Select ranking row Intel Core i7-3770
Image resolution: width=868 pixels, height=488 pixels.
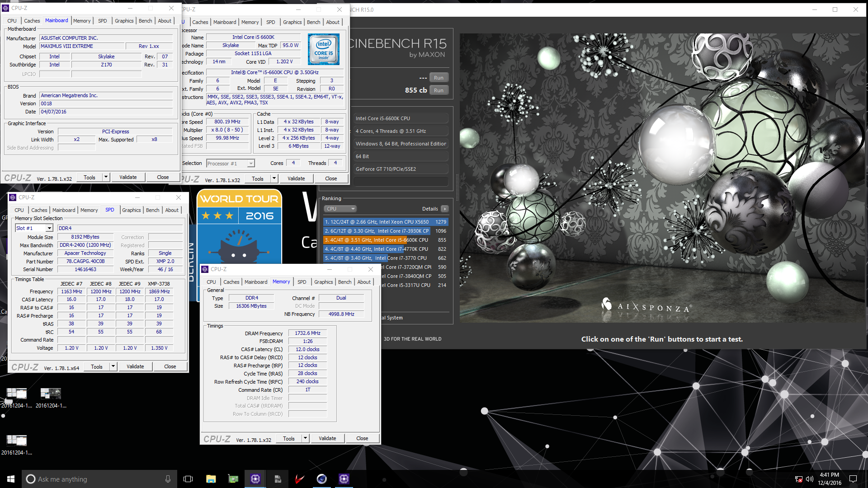[x=386, y=258]
